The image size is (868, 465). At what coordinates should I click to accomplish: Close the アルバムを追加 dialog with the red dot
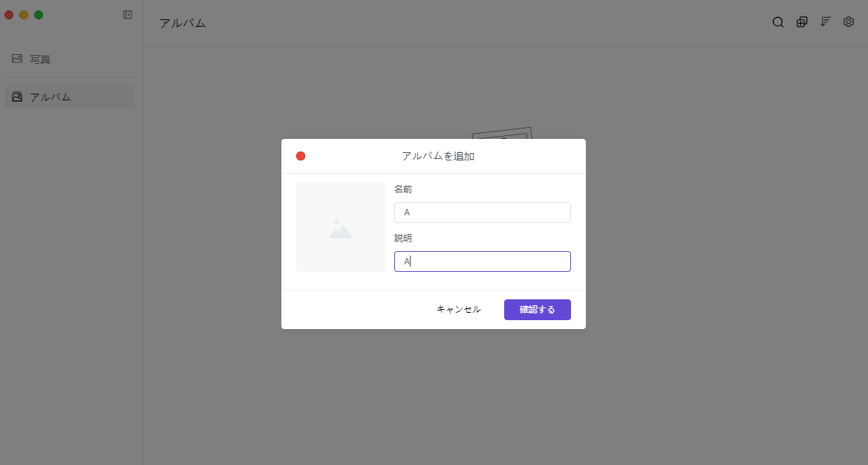pos(301,156)
